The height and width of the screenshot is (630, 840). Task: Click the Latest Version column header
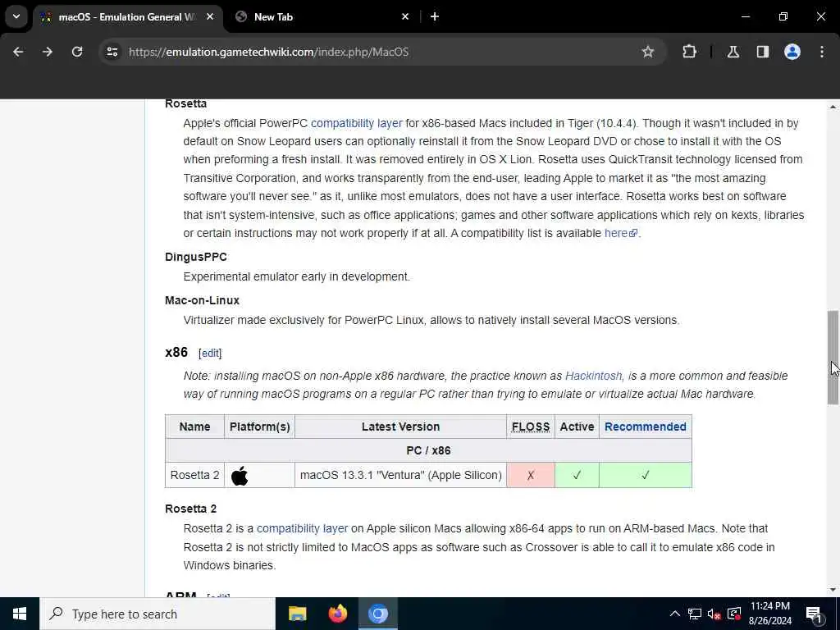400,427
